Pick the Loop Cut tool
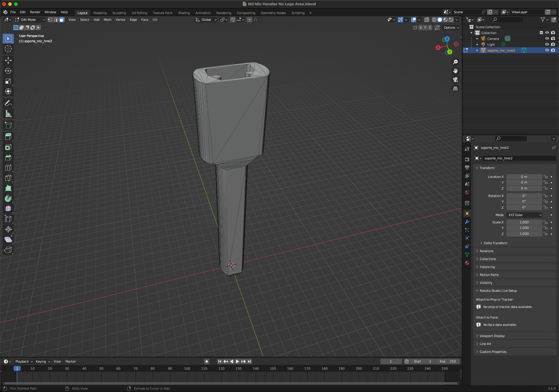 click(x=8, y=168)
